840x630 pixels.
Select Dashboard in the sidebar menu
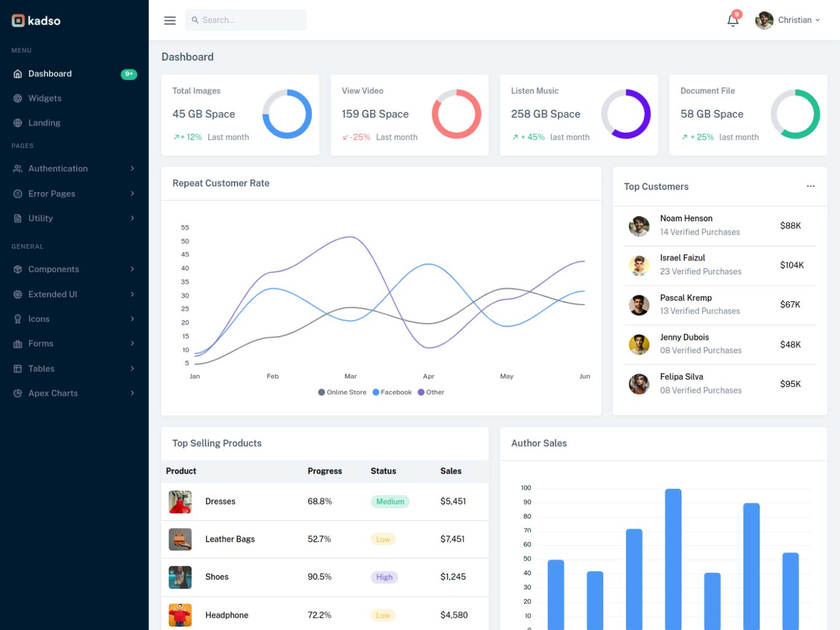(74, 74)
